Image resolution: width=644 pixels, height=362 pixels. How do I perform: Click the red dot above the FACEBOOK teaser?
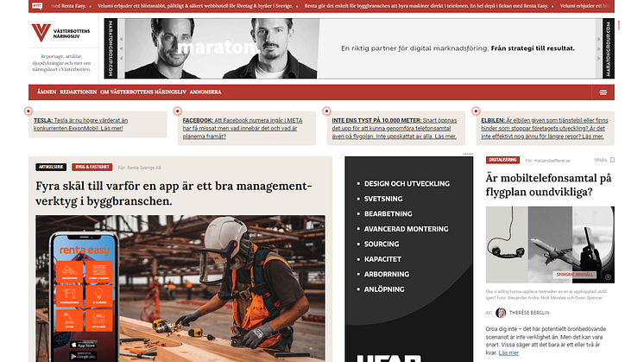pos(178,111)
